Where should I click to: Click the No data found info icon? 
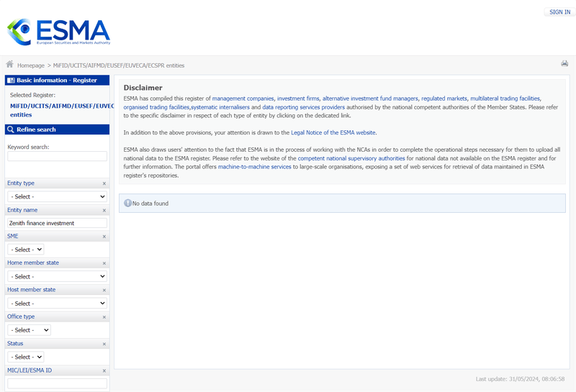point(127,203)
